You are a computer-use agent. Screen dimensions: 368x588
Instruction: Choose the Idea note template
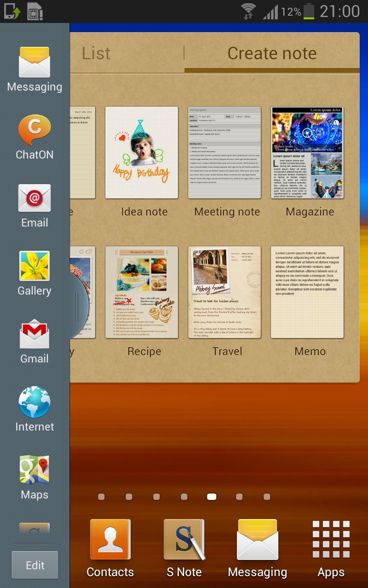tap(142, 153)
